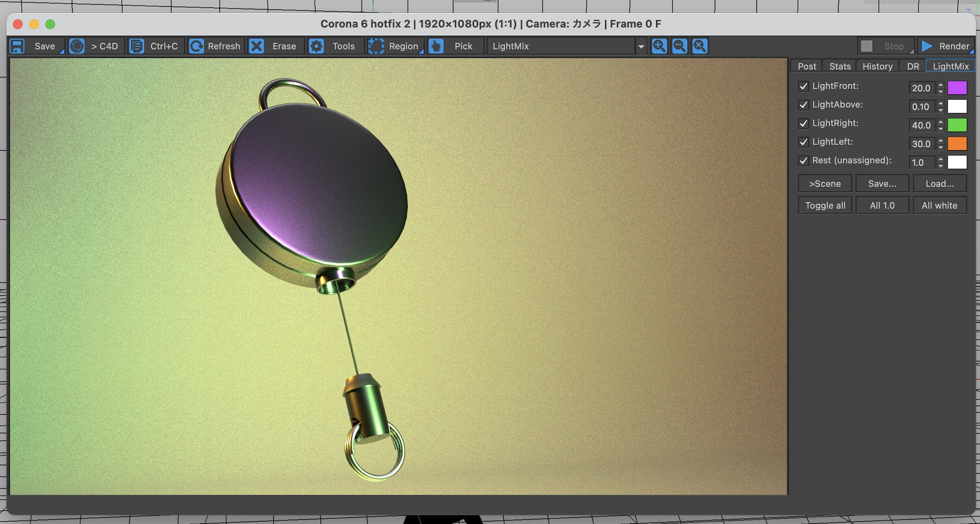Expand the Render button's corner arrow menu

click(971, 51)
